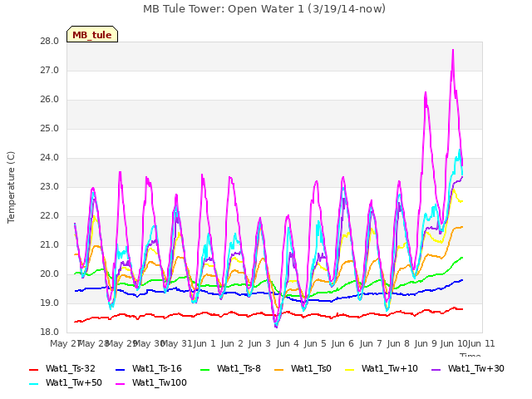Click the 27.0 y-axis tick label
This screenshot has width=532, height=399.
point(50,71)
